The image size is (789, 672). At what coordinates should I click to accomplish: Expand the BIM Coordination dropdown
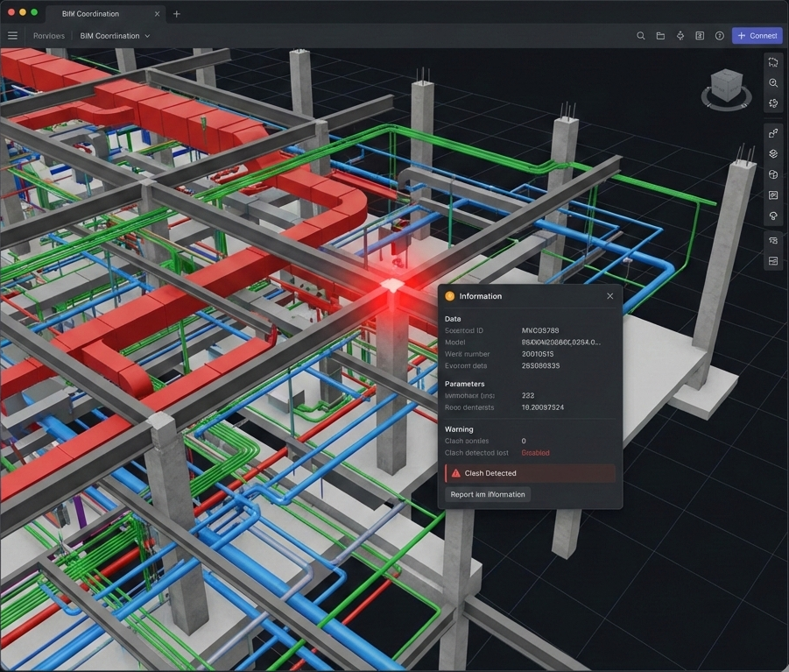coord(147,36)
